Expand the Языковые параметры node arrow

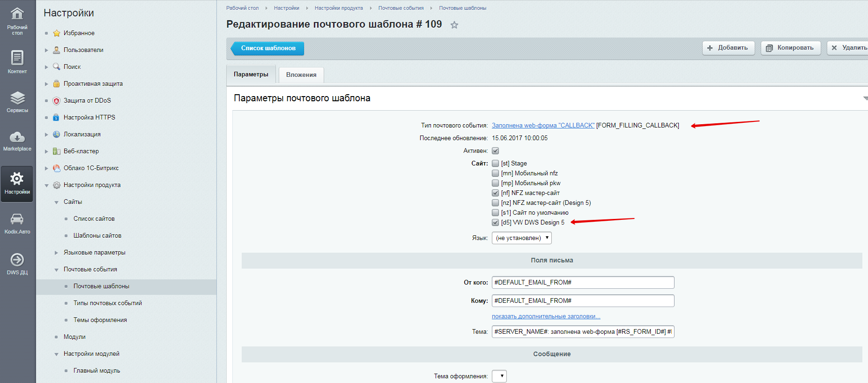pyautogui.click(x=56, y=253)
